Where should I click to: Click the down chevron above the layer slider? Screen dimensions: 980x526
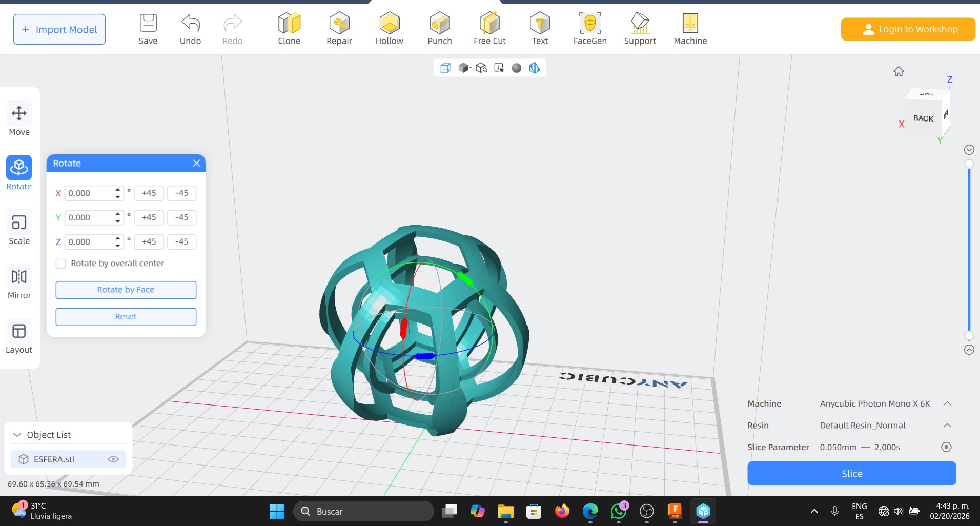pos(969,150)
